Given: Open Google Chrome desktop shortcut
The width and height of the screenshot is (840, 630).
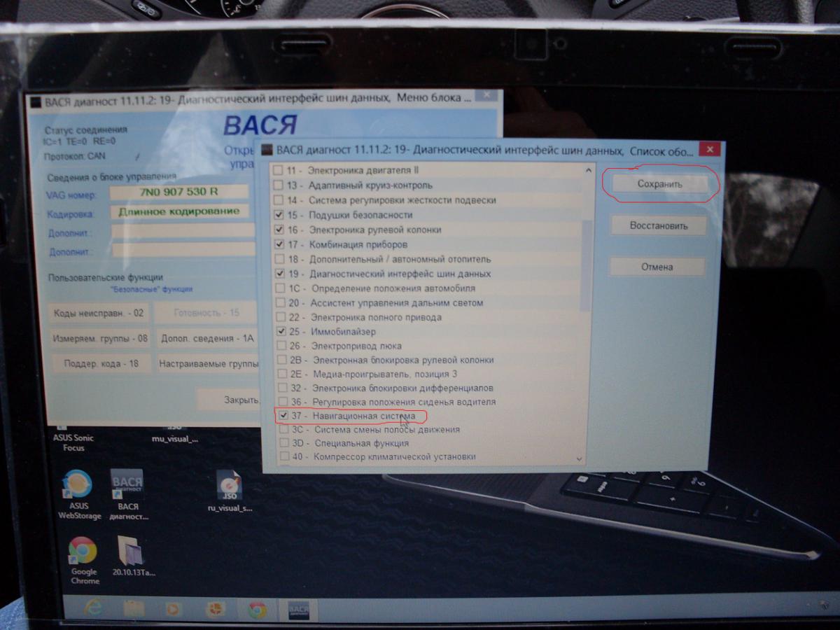Looking at the screenshot, I should [x=84, y=560].
